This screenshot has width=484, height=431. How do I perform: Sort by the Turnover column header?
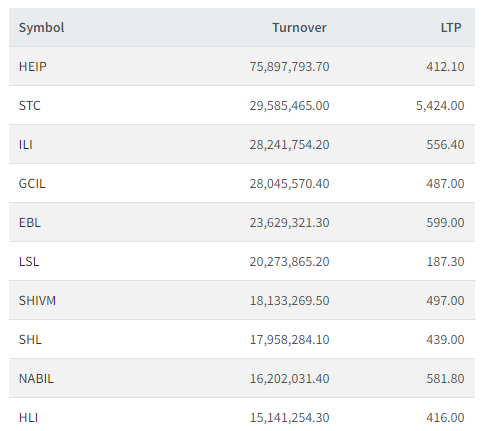(299, 28)
